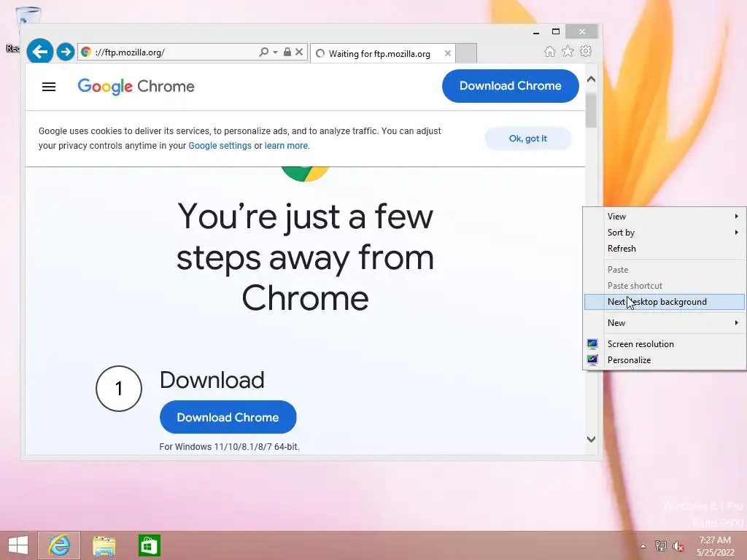Open the clock showing 7:27 AM

(715, 546)
